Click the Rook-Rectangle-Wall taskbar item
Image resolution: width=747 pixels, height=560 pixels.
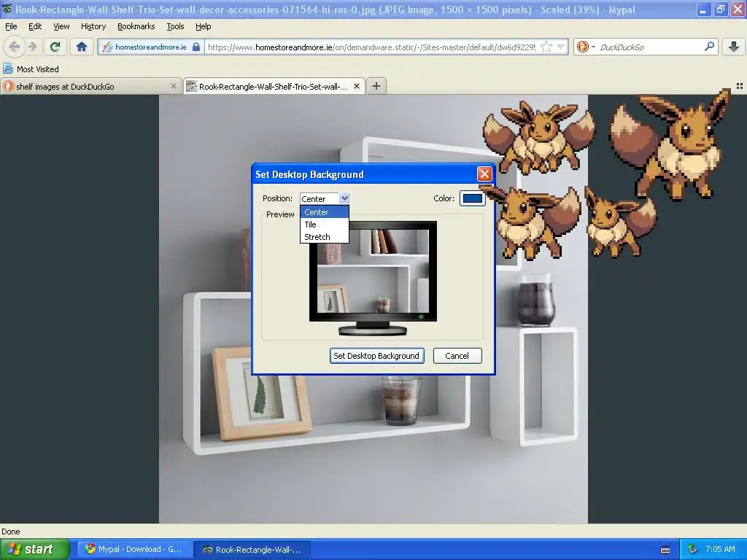[252, 550]
